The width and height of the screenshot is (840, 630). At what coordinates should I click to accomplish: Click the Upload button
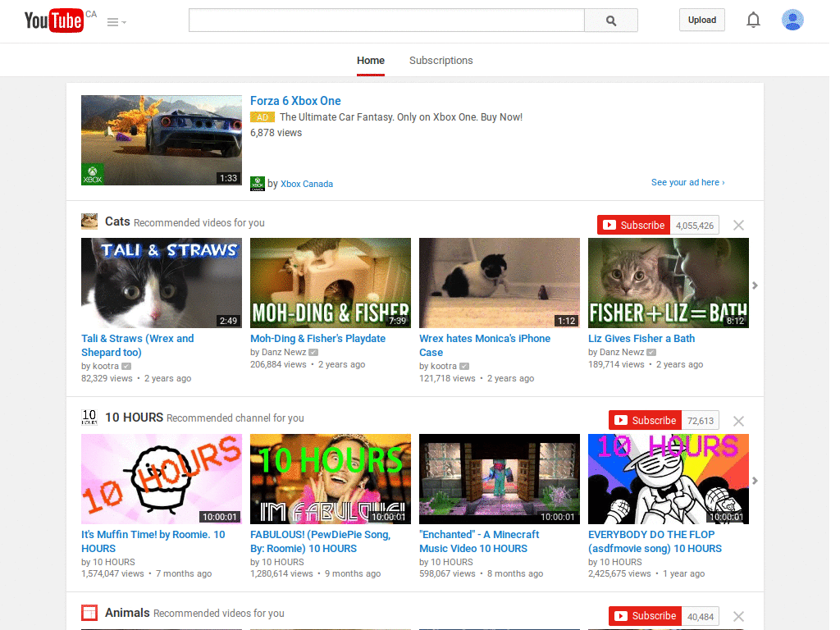[702, 20]
